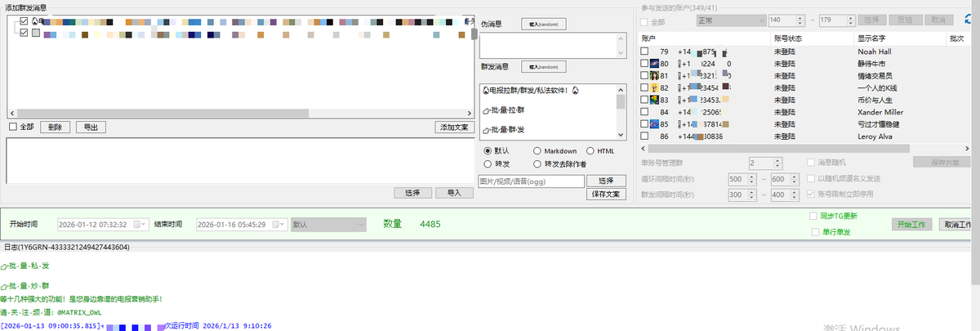Select the 转发去除作者 radio button

[537, 163]
